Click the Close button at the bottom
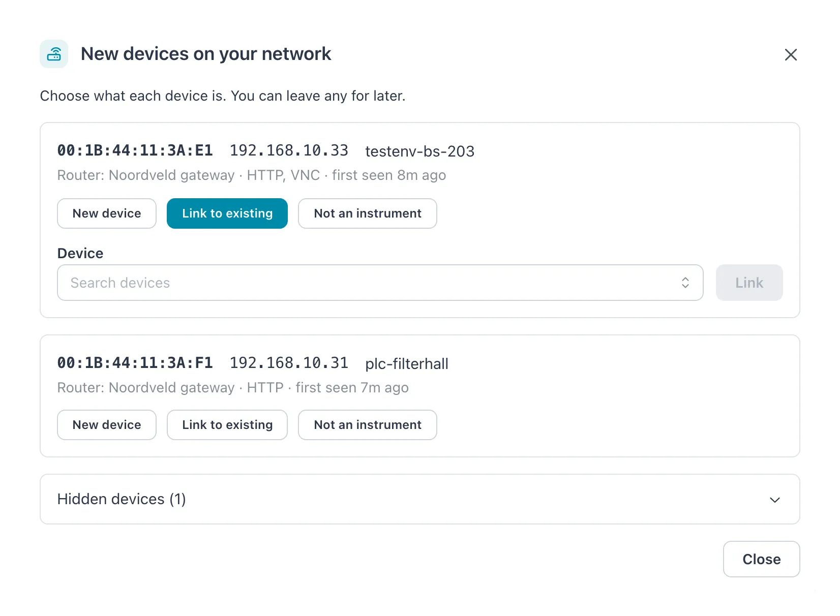 762,559
